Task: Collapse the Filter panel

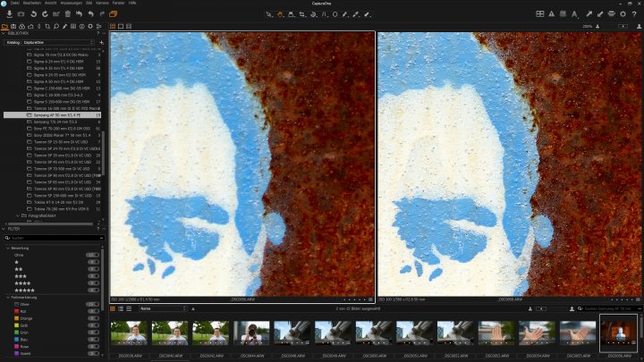Action: click(4, 229)
